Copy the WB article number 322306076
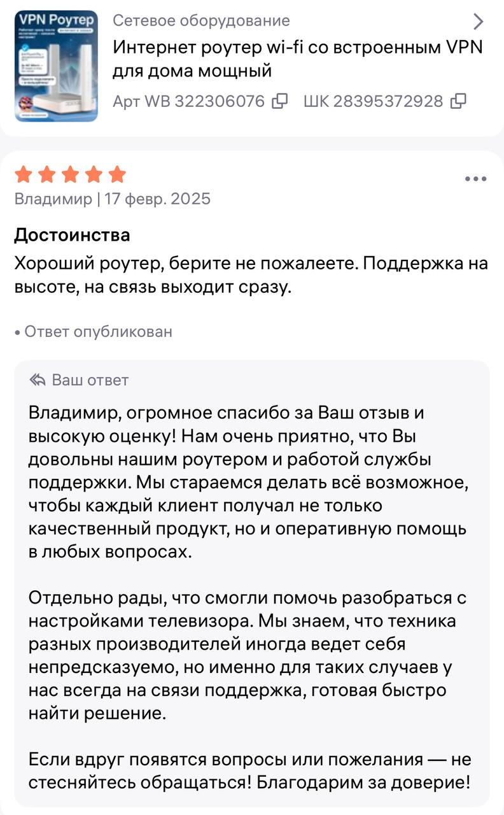 coord(280,101)
